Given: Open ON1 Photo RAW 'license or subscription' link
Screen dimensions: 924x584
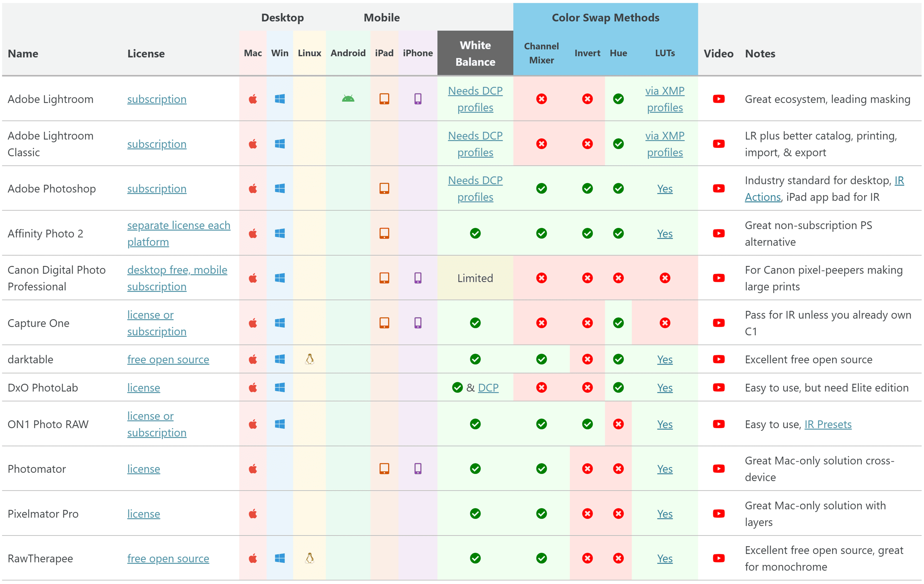Looking at the screenshot, I should 157,424.
